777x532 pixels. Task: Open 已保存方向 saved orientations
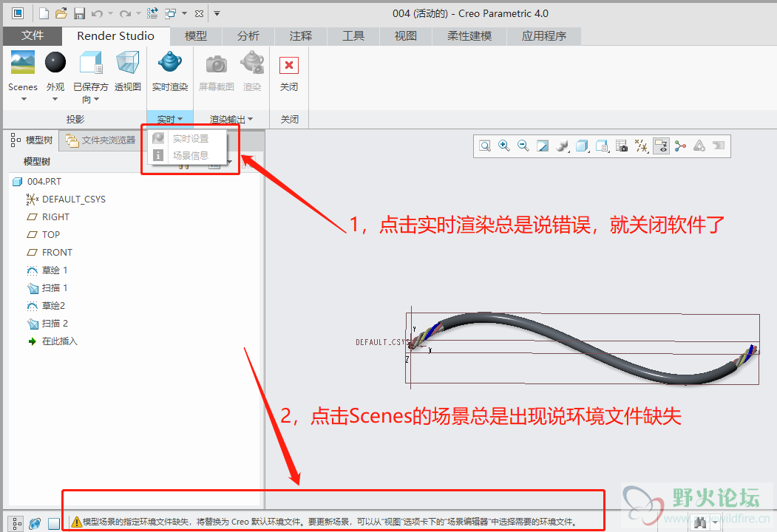point(90,62)
